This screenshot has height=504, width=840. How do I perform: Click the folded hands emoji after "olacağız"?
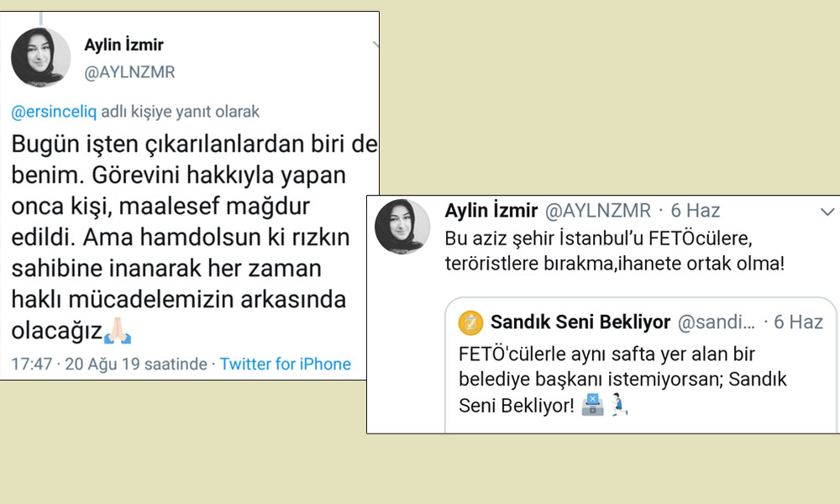click(118, 331)
